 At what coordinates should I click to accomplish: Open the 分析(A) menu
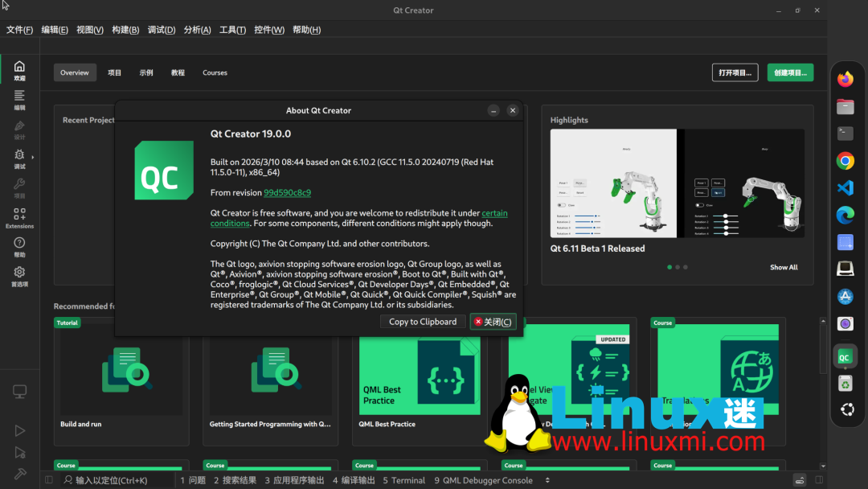197,30
